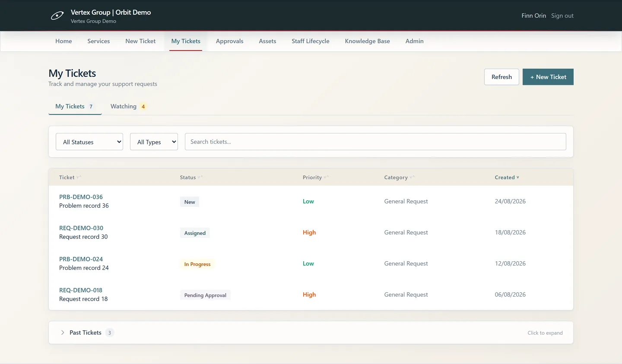Image resolution: width=622 pixels, height=364 pixels.
Task: Select My Tickets in the navigation bar
Action: click(x=186, y=41)
